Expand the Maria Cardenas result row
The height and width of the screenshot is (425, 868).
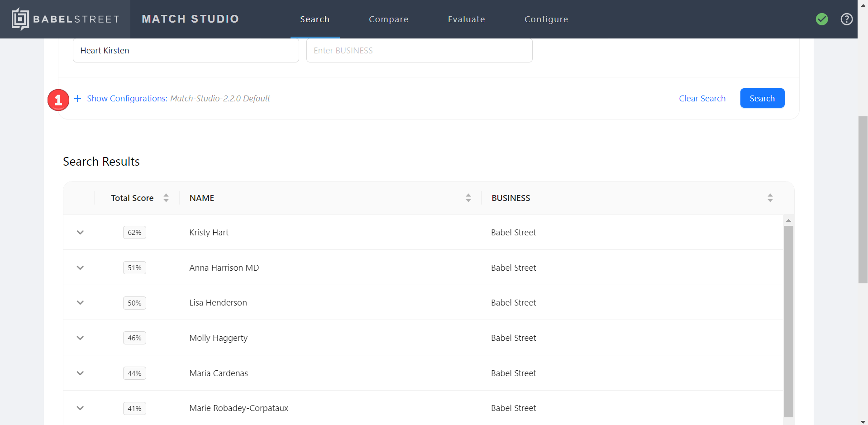click(x=80, y=373)
